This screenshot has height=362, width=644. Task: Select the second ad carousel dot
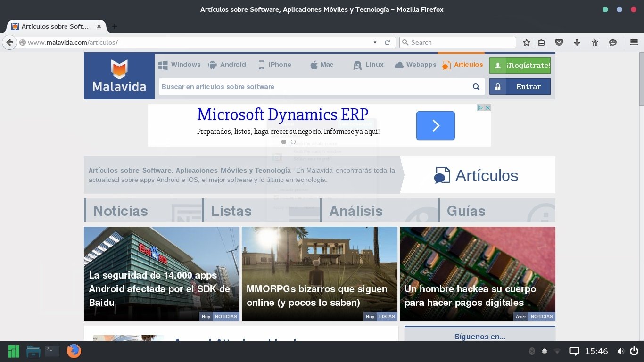tap(293, 142)
